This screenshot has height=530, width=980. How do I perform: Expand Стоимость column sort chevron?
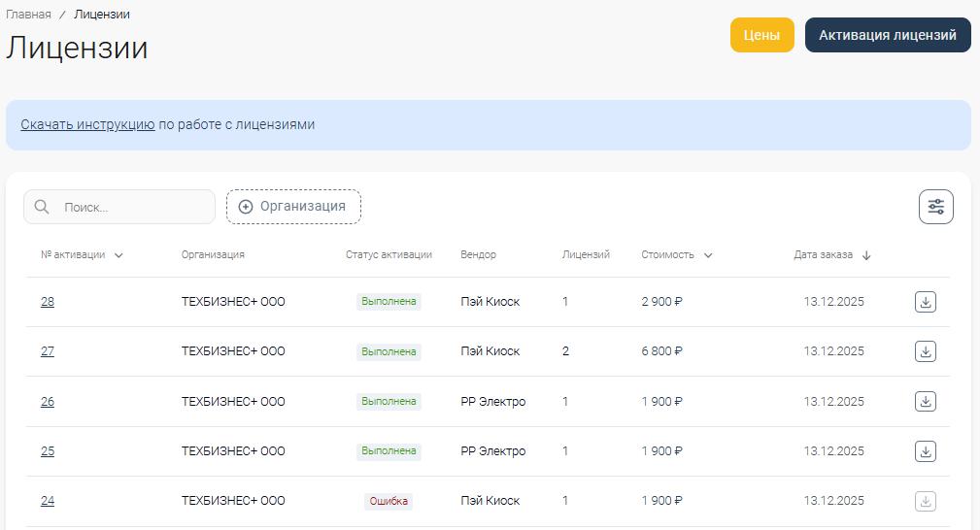708,255
